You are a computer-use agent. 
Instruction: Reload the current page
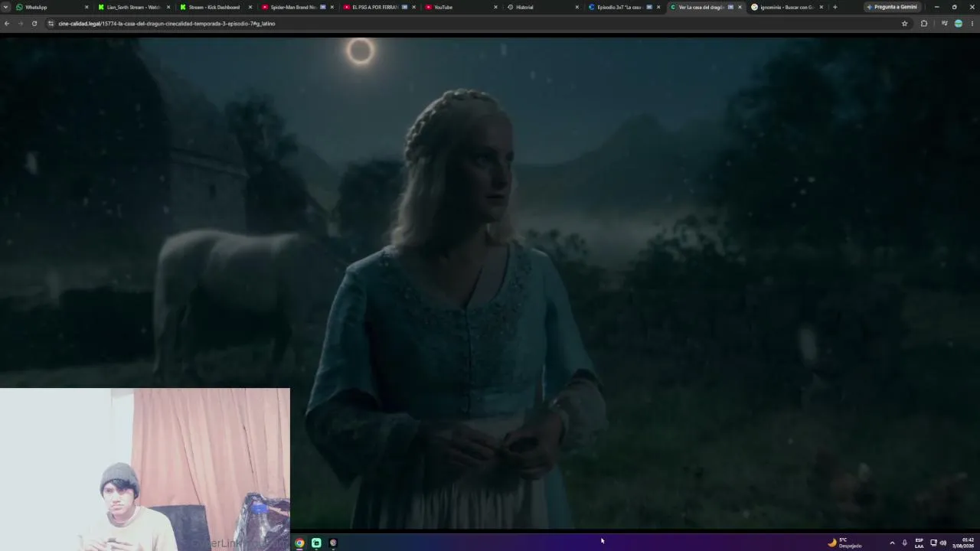pyautogui.click(x=34, y=24)
